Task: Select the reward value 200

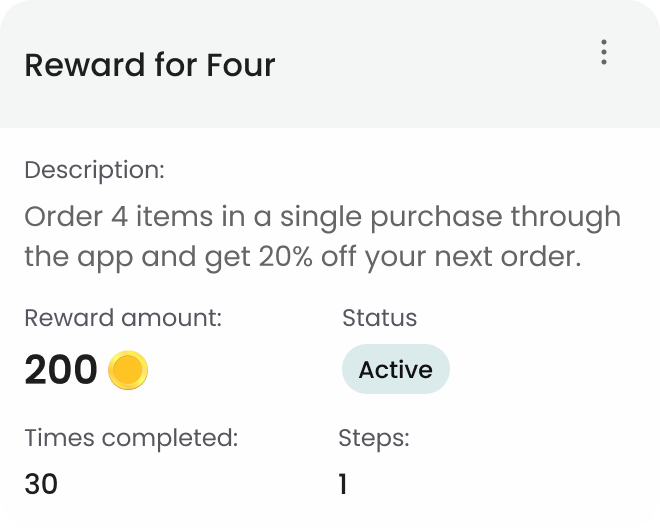Action: pos(60,371)
